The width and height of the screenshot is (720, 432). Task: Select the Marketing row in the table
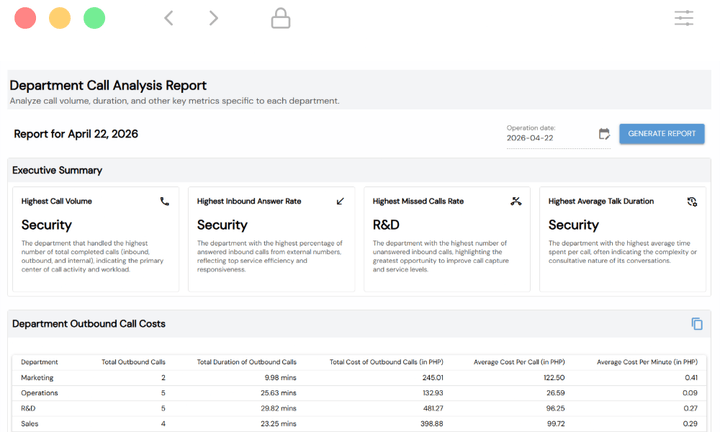coord(38,378)
